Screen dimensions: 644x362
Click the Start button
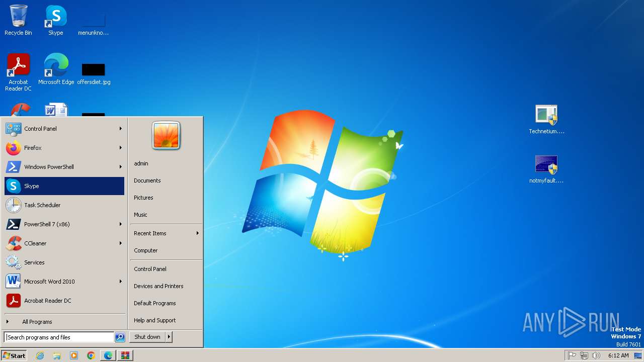pos(14,355)
